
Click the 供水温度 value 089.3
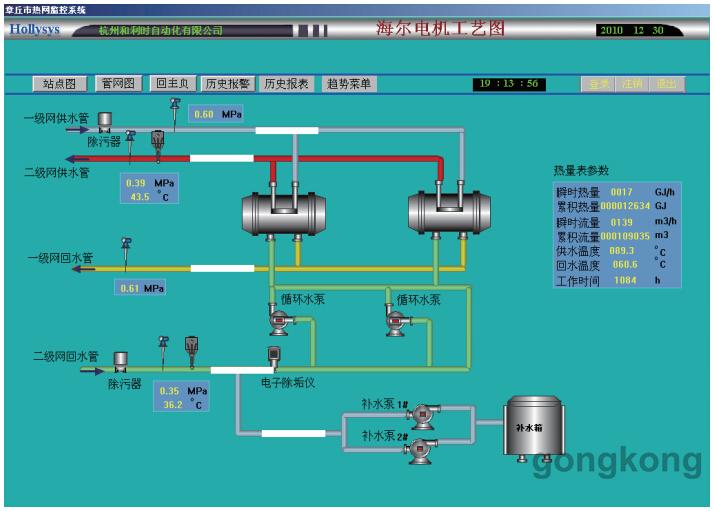coord(622,251)
